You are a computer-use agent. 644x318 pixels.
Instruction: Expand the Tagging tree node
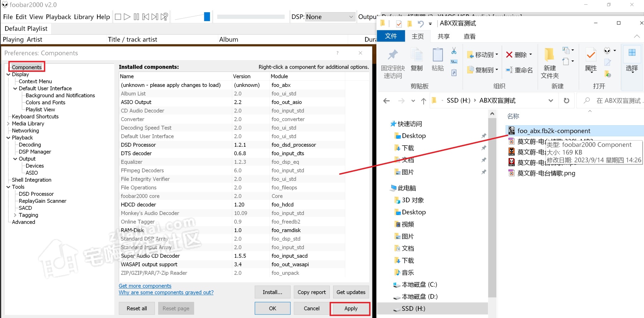15,215
